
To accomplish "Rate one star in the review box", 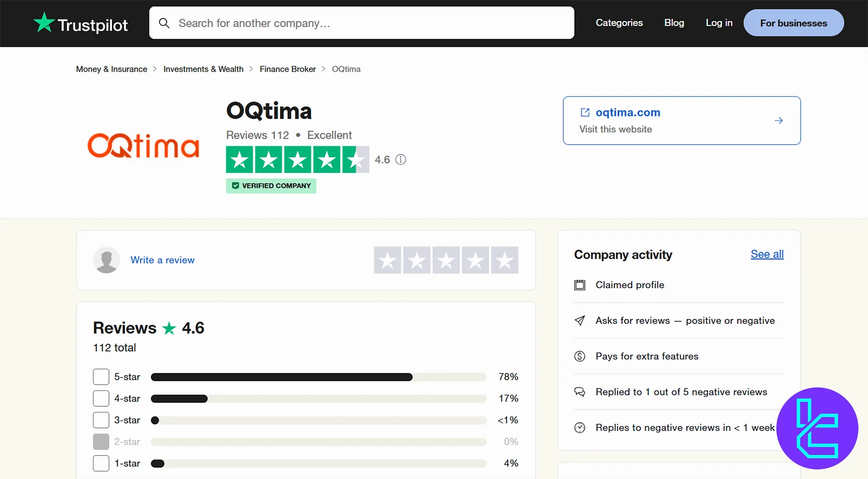I will [388, 260].
